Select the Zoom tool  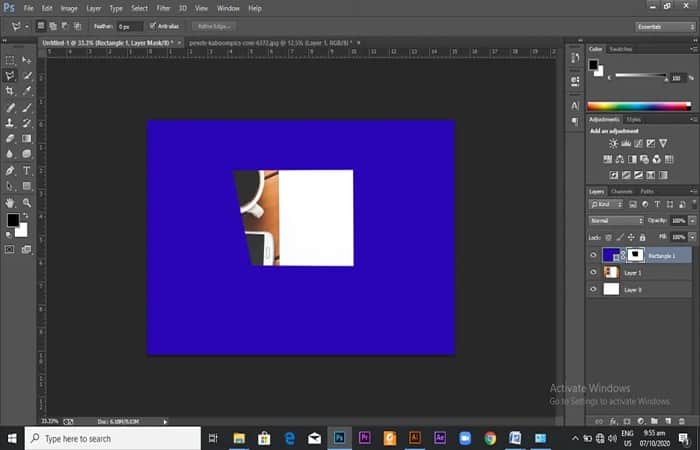click(27, 203)
